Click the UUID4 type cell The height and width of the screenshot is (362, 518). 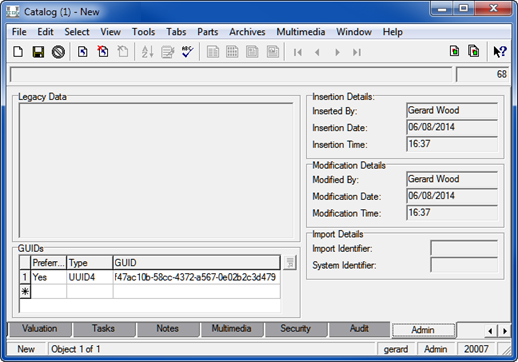pos(89,277)
